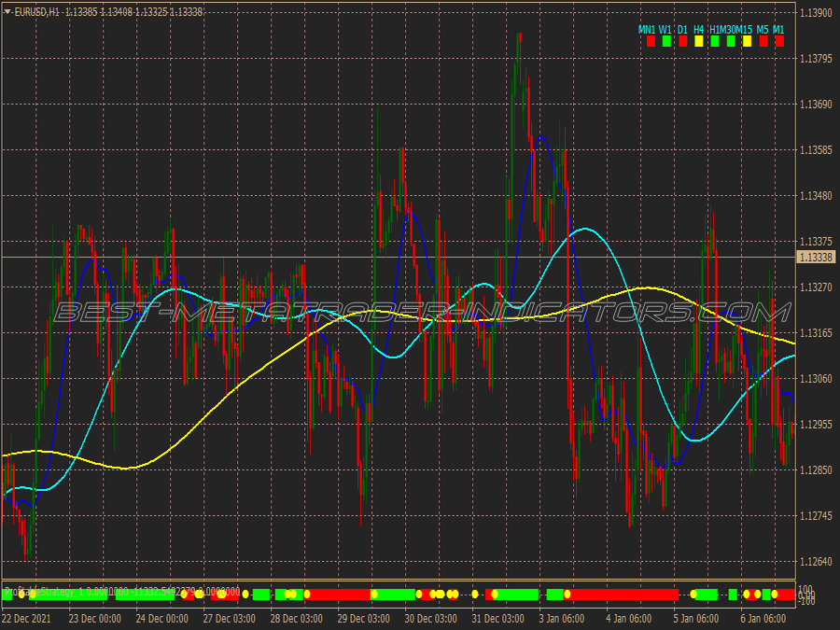Click the D1 timeframe label

[682, 30]
